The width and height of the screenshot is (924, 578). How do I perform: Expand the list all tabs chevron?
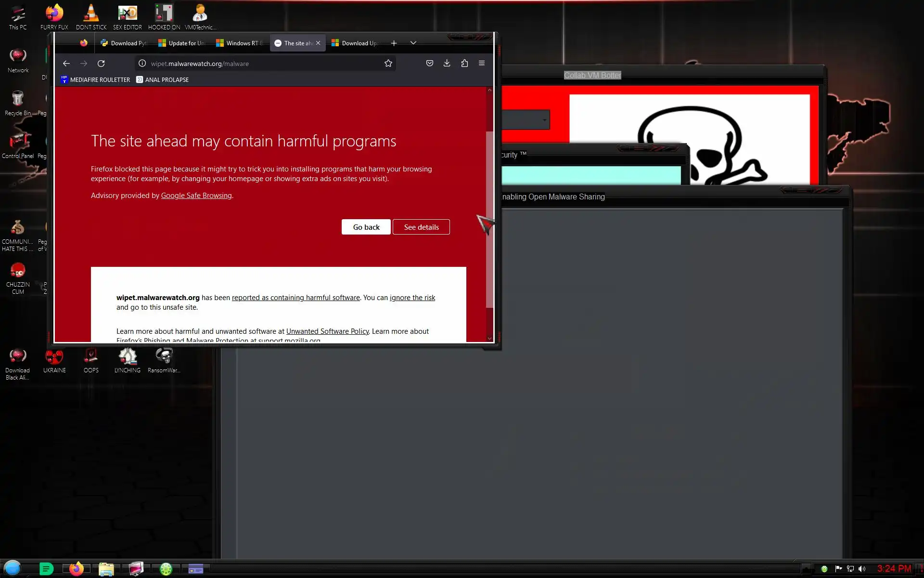coord(413,43)
